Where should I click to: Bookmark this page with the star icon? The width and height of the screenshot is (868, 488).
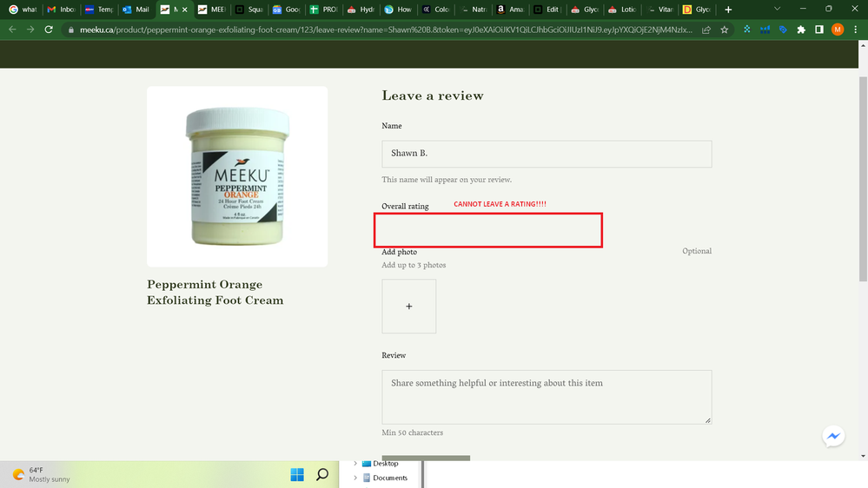(725, 29)
